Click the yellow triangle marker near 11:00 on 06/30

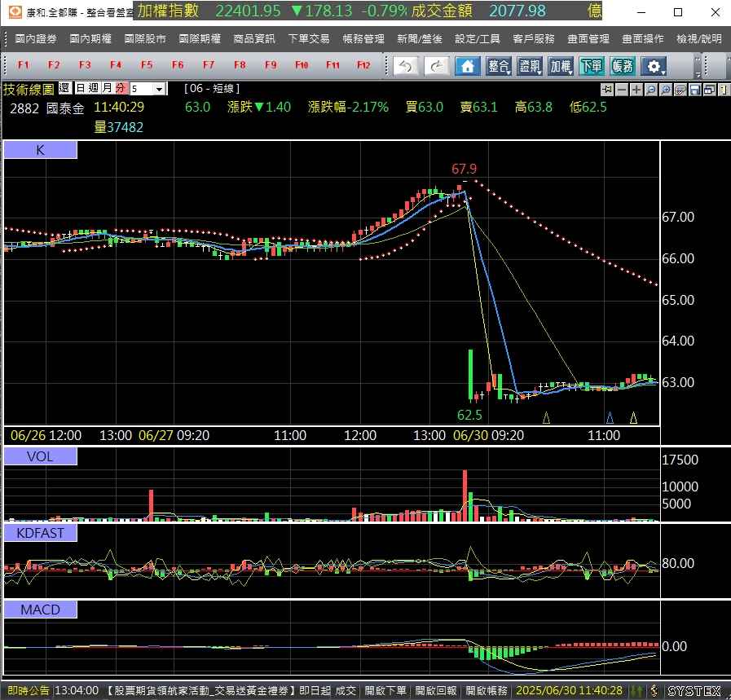(633, 417)
